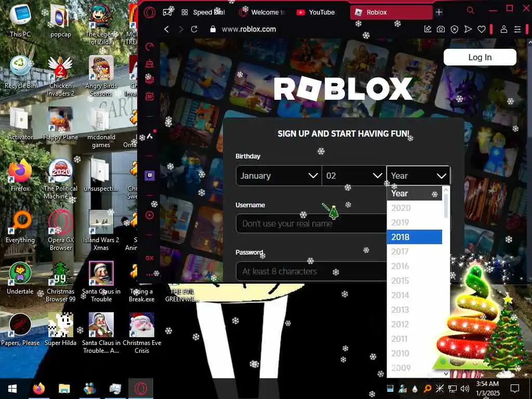
Task: Switch to the Speed Dial tab
Action: tap(203, 12)
